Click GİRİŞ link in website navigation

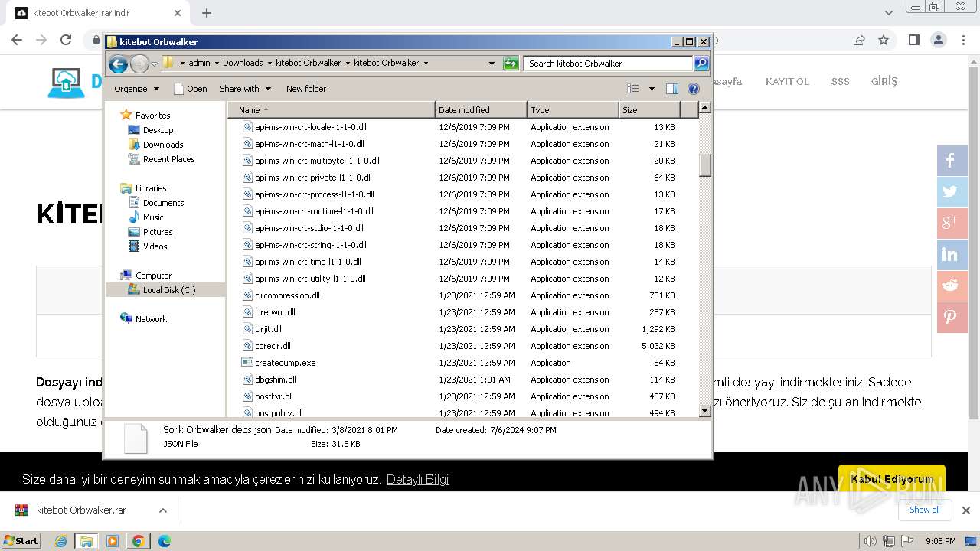click(884, 81)
